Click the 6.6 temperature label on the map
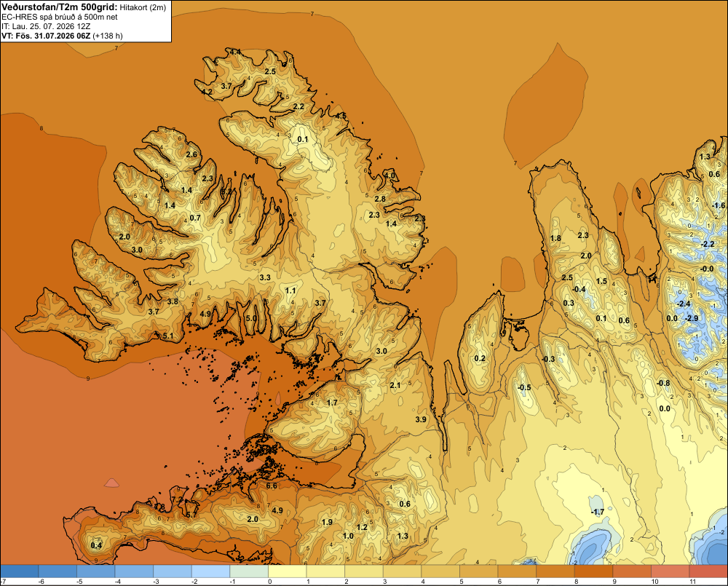728x586 pixels. pyautogui.click(x=272, y=486)
